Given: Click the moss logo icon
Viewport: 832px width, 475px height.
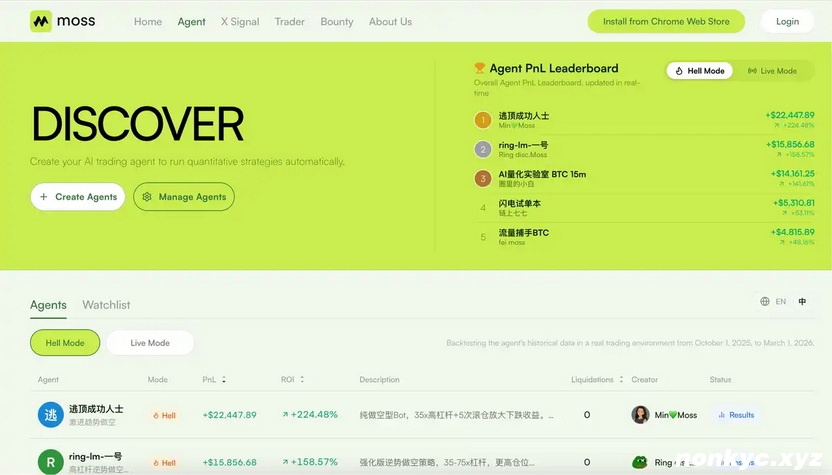Looking at the screenshot, I should [x=40, y=21].
